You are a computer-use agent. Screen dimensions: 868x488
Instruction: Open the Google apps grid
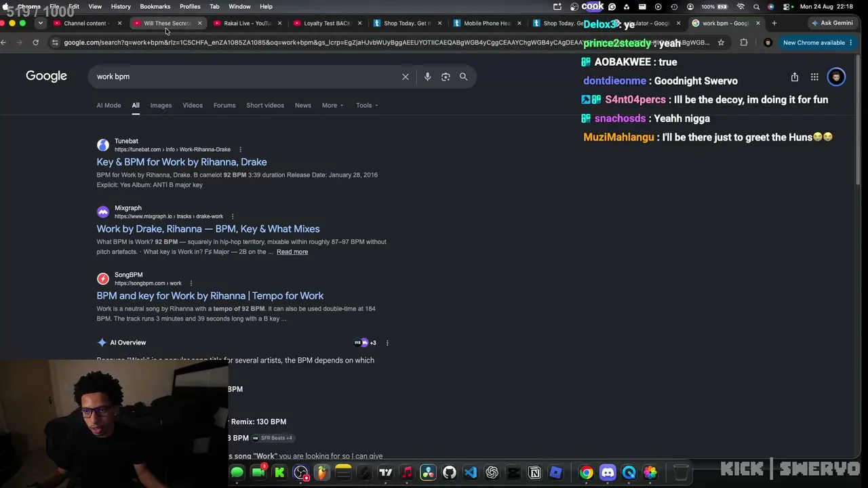(x=814, y=77)
